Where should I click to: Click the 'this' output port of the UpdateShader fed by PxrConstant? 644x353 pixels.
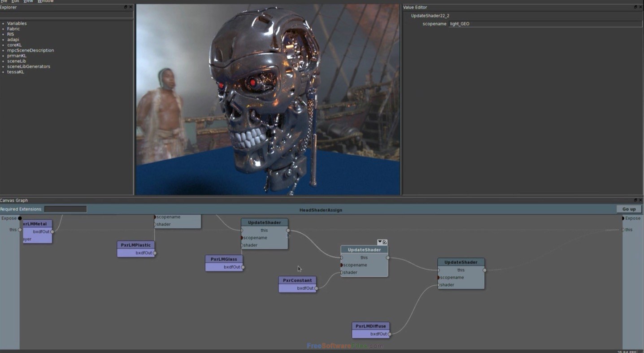point(388,258)
